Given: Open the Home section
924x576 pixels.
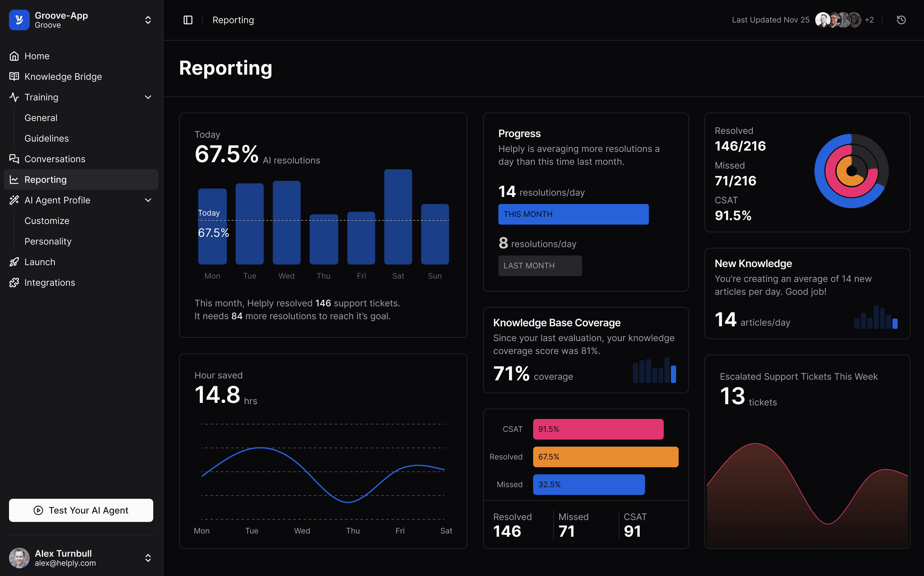Looking at the screenshot, I should click(37, 56).
